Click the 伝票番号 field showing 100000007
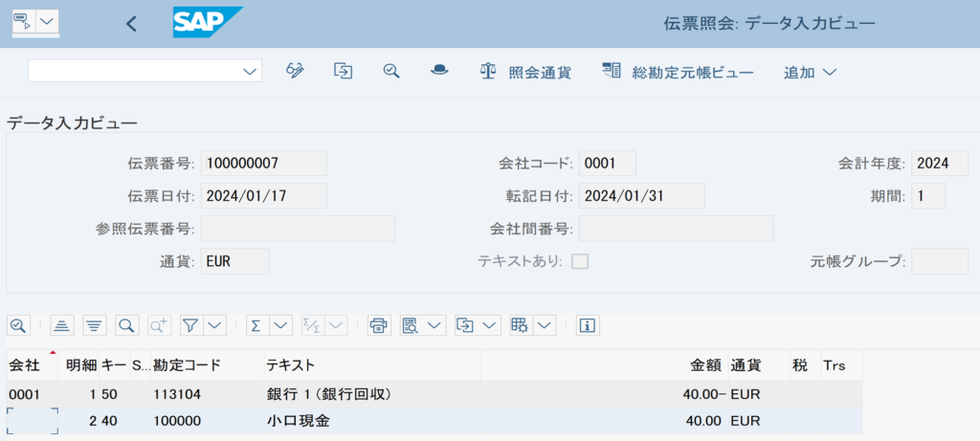Viewport: 980px width, 441px height. pos(264,164)
